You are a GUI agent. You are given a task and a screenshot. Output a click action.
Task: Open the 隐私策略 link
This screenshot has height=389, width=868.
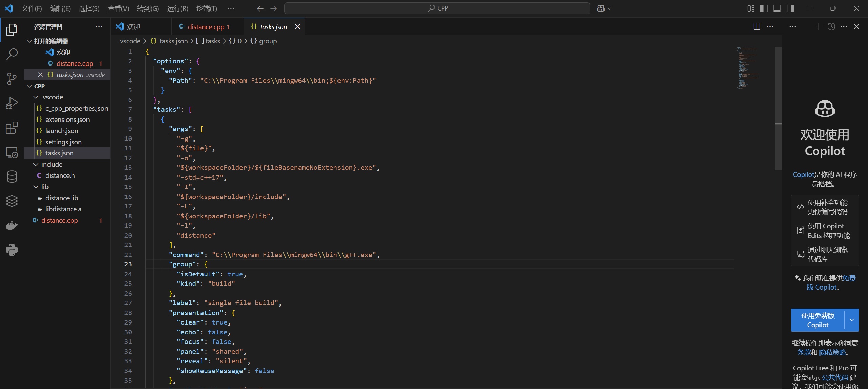[832, 352]
